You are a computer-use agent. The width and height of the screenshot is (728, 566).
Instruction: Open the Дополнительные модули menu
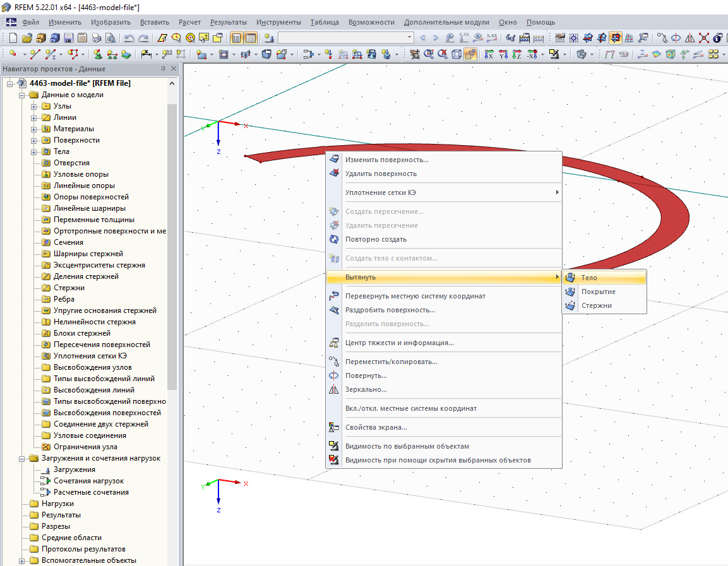pos(446,22)
